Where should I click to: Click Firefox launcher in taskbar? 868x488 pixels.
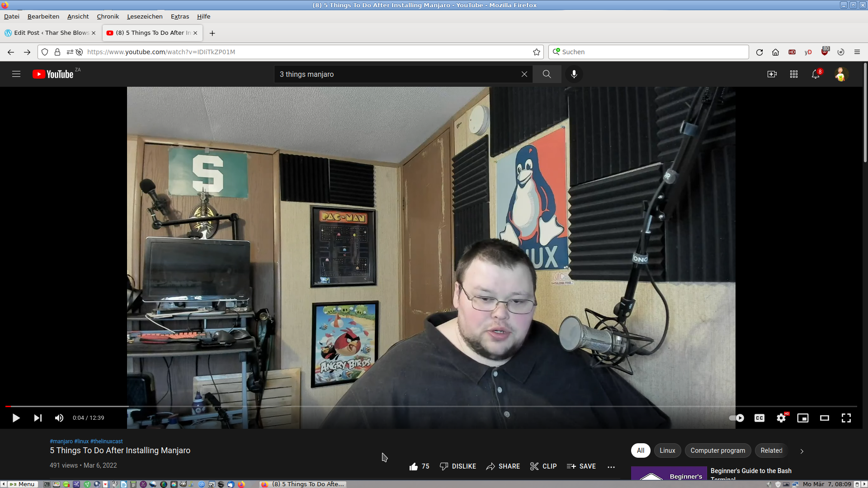[241, 484]
